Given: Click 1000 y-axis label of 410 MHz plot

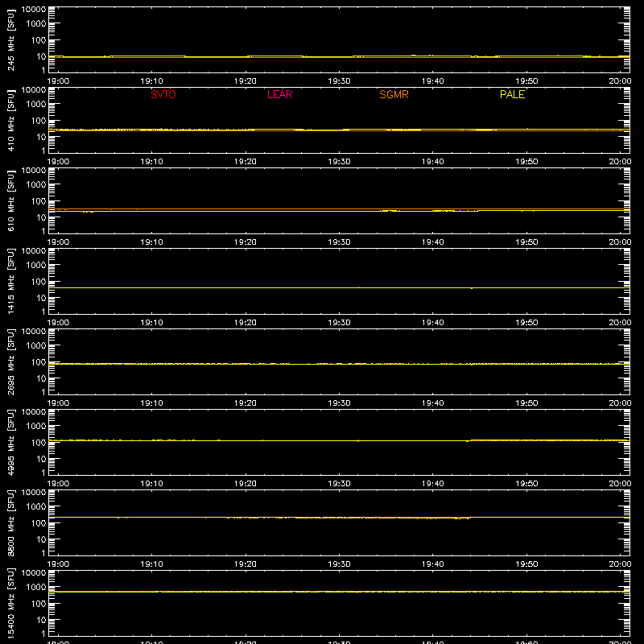Looking at the screenshot, I should [x=36, y=105].
